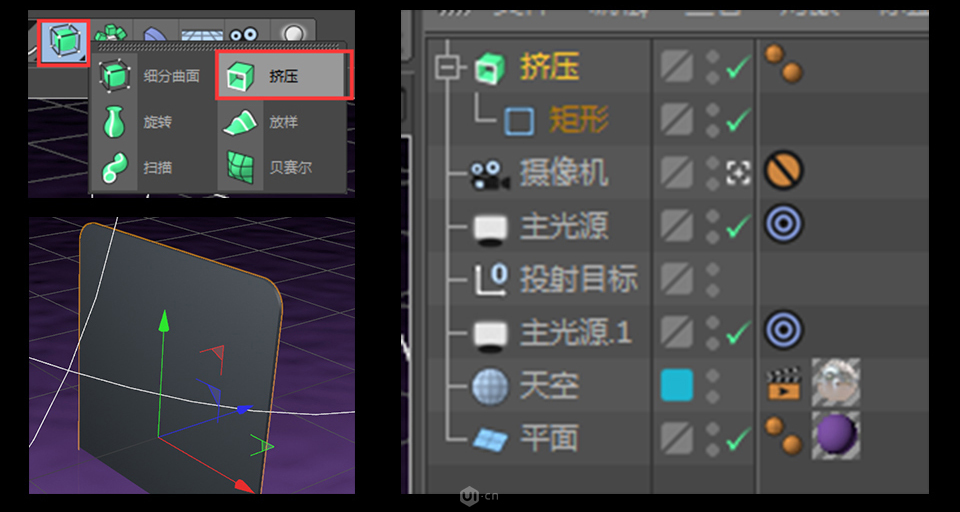Click the 投射目标 null object icon
Viewport: 960px width, 512px height.
491,280
